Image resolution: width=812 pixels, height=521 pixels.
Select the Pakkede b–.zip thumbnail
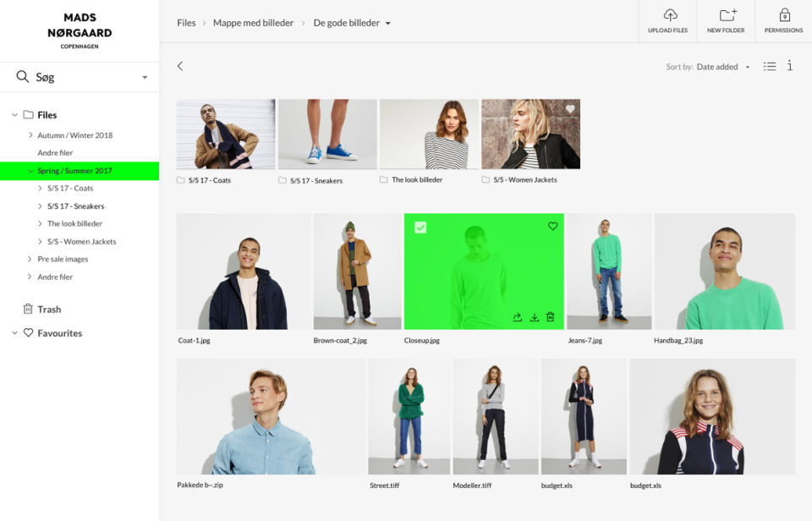tap(271, 416)
